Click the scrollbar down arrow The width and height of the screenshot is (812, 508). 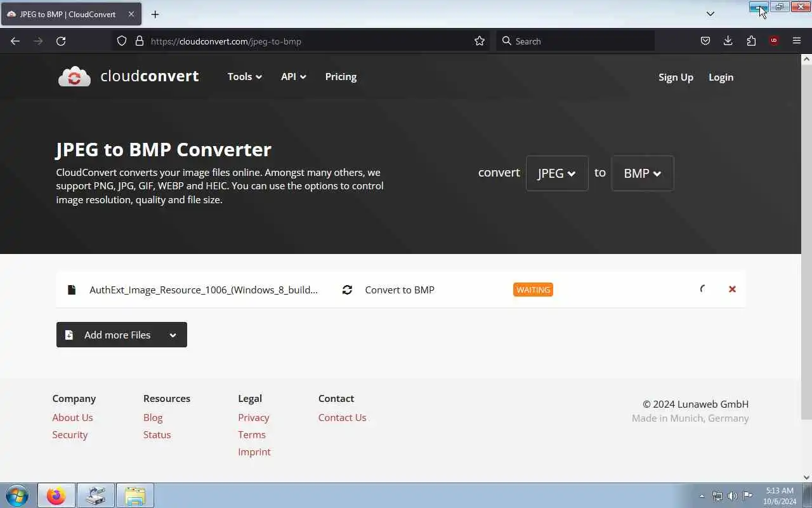[806, 478]
